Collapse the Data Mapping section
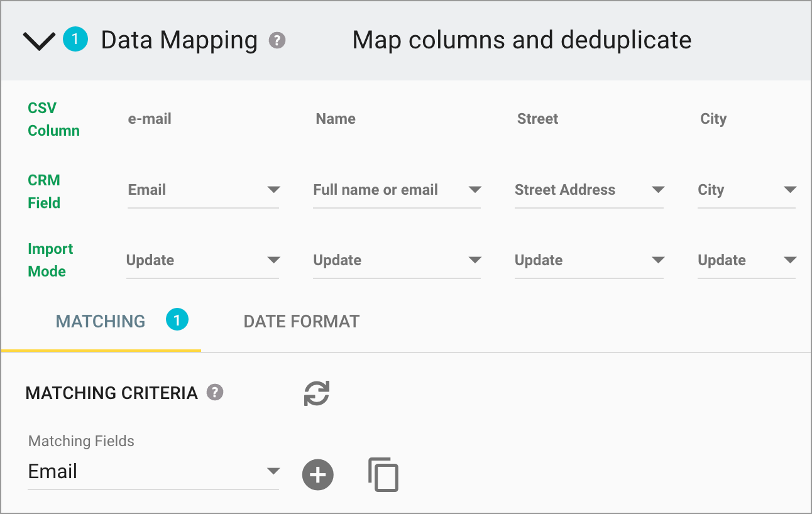The height and width of the screenshot is (514, 812). (38, 40)
